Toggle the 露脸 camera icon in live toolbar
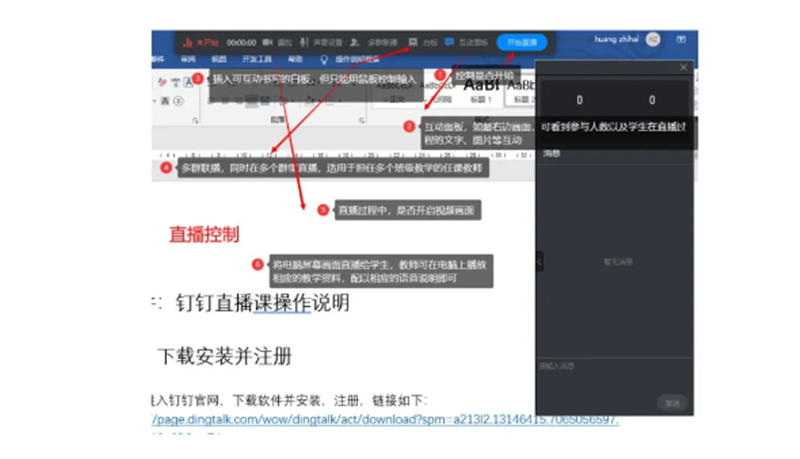Viewport: 800px width, 459px height. (x=268, y=42)
